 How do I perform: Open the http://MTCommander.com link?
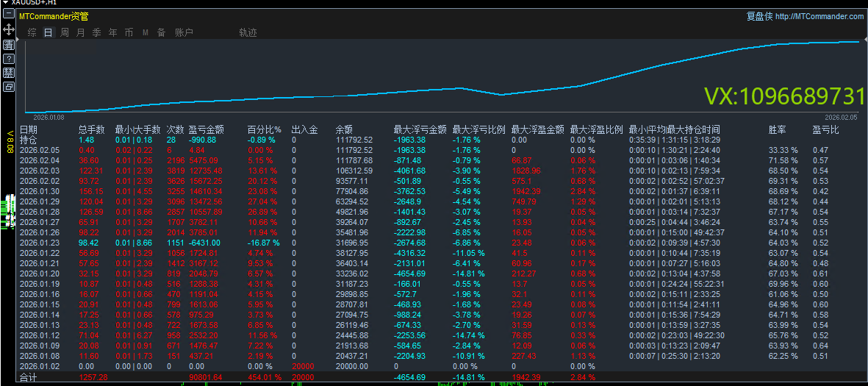(x=819, y=17)
